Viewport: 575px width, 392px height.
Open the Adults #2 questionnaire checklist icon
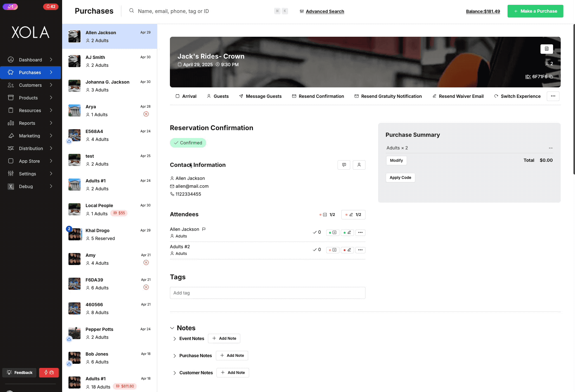pyautogui.click(x=333, y=250)
